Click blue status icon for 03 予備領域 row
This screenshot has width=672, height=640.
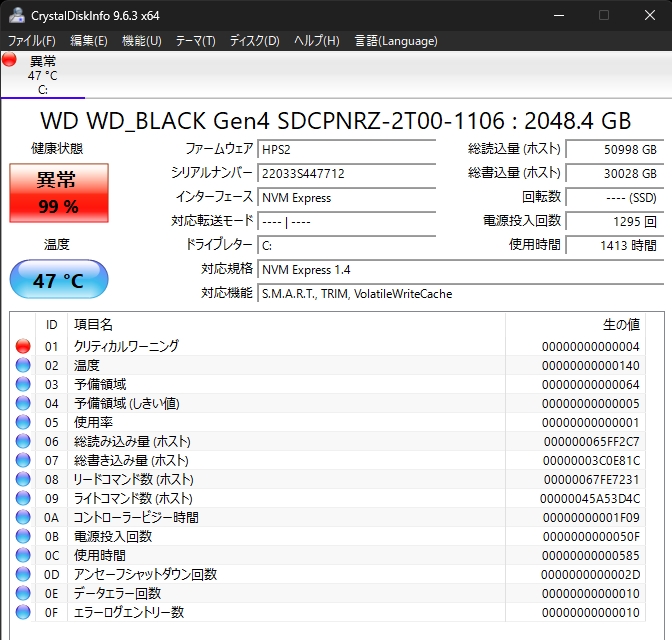[23, 384]
